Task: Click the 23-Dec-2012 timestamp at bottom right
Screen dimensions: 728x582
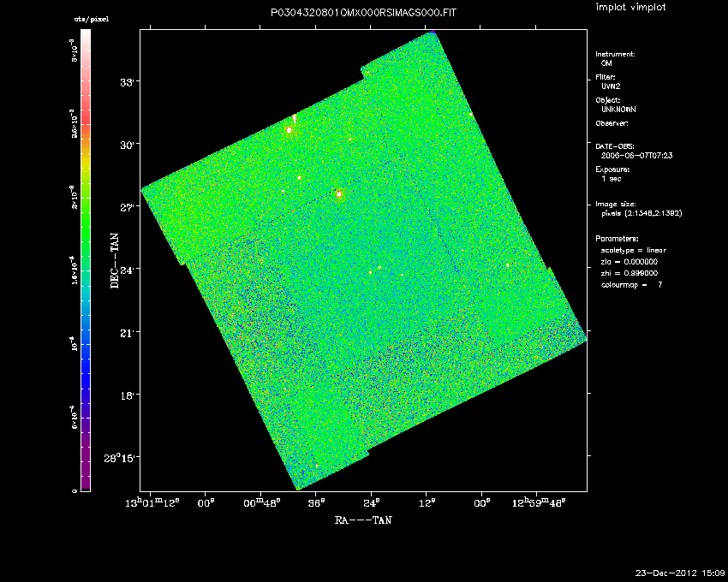Action: [x=680, y=572]
